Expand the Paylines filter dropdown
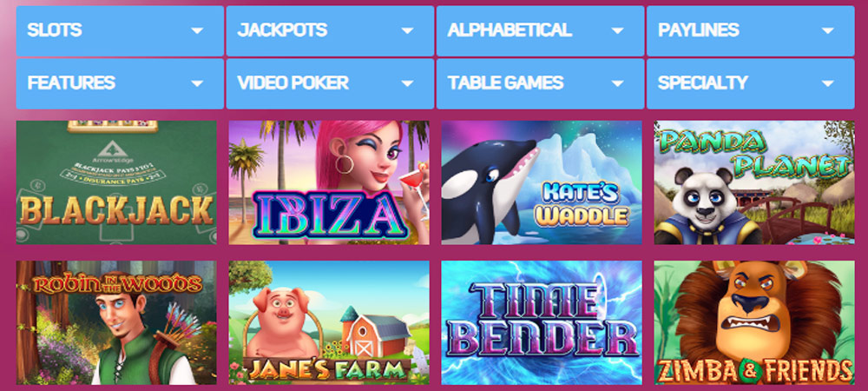Image resolution: width=868 pixels, height=391 pixels. 751,31
